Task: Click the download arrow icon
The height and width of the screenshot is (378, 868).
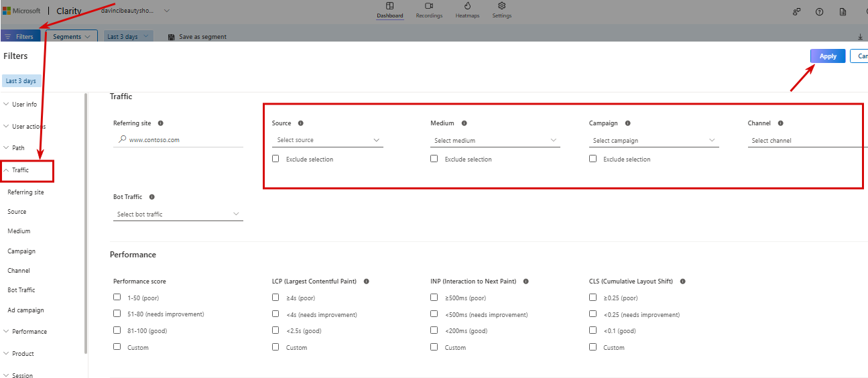Action: tap(861, 37)
